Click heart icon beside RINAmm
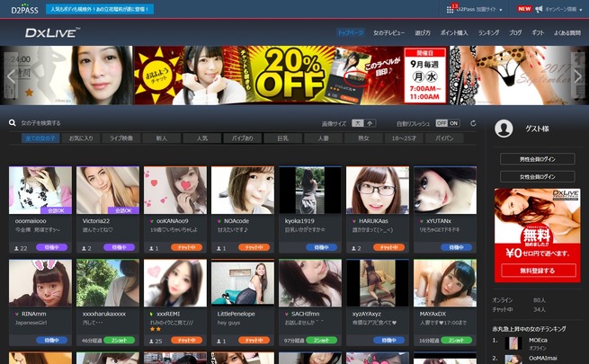Screen dimensions: 589x364 point(16,314)
